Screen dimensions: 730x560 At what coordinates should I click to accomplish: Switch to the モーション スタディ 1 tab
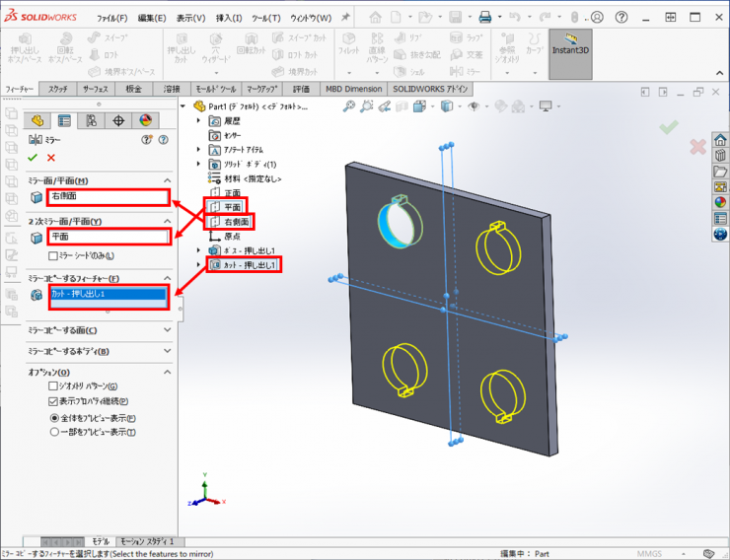(x=147, y=541)
